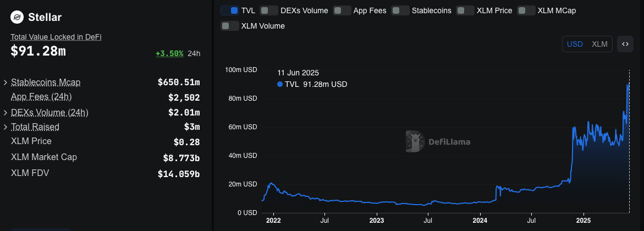Switch chart denomination to XLM
Image resolution: width=644 pixels, height=231 pixels.
[599, 44]
